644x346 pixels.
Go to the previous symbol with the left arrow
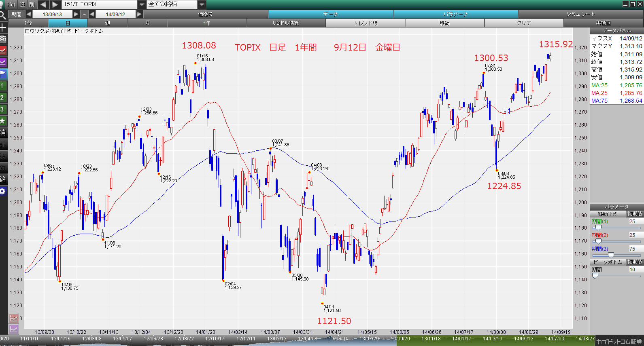[43, 4]
